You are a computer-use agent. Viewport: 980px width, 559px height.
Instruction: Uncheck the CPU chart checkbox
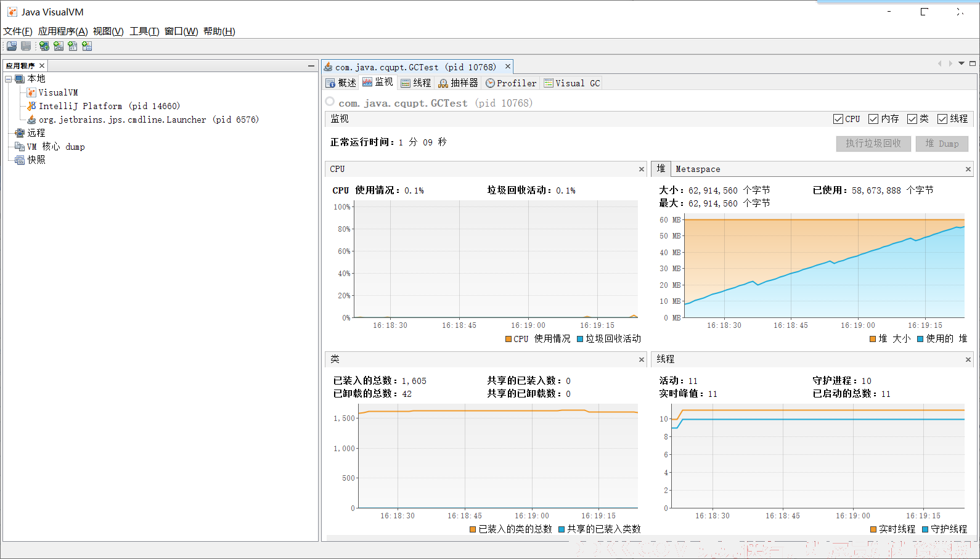click(x=838, y=119)
